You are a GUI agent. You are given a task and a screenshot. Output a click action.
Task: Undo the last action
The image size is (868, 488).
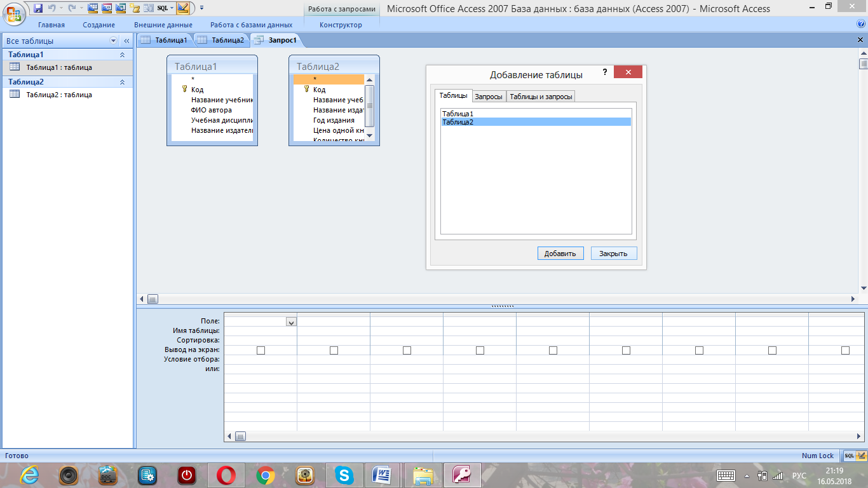pos(51,8)
